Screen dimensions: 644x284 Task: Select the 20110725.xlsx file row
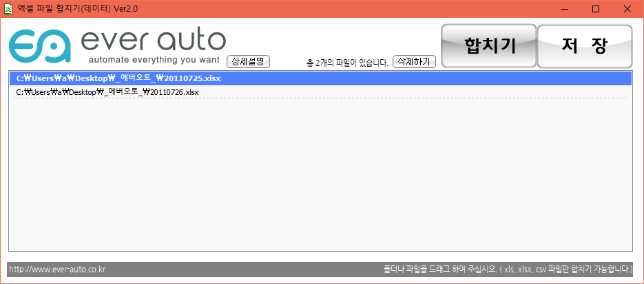tap(320, 78)
